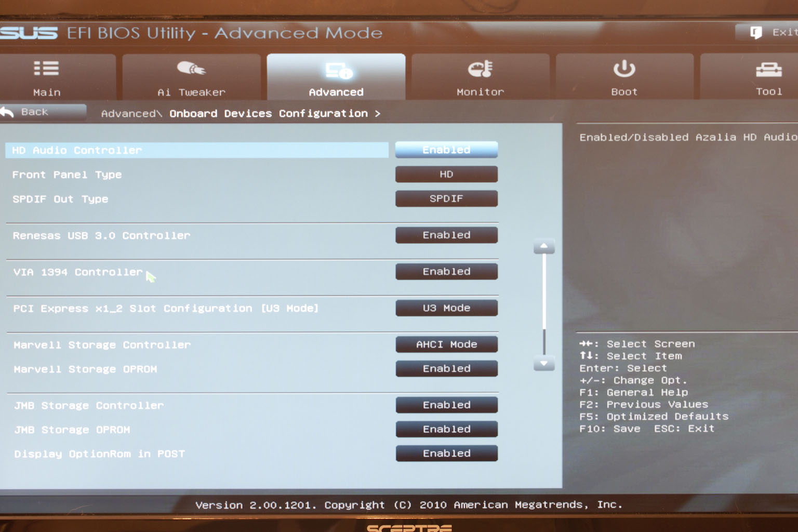The height and width of the screenshot is (532, 798).
Task: Open Front Panel Type HD option
Action: [446, 174]
